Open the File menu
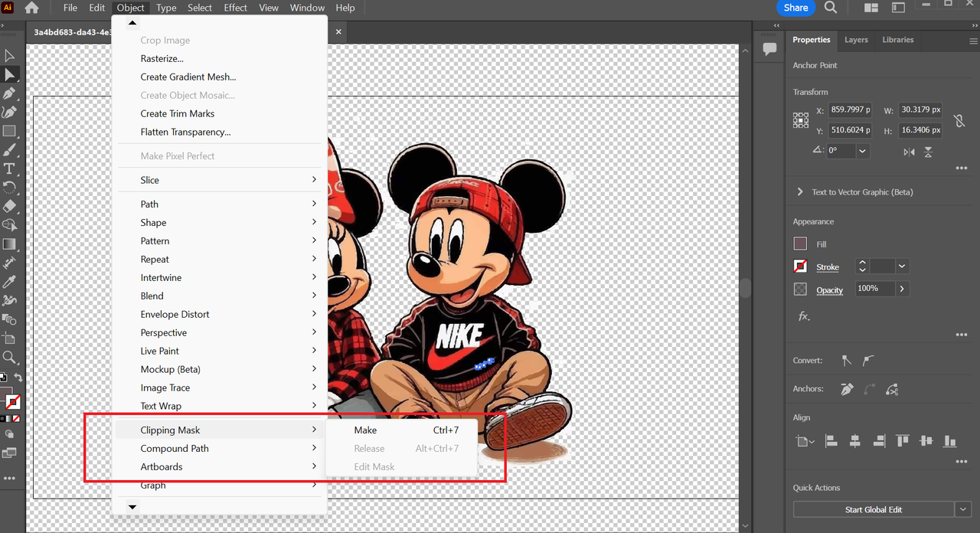This screenshot has width=980, height=533. click(x=70, y=8)
